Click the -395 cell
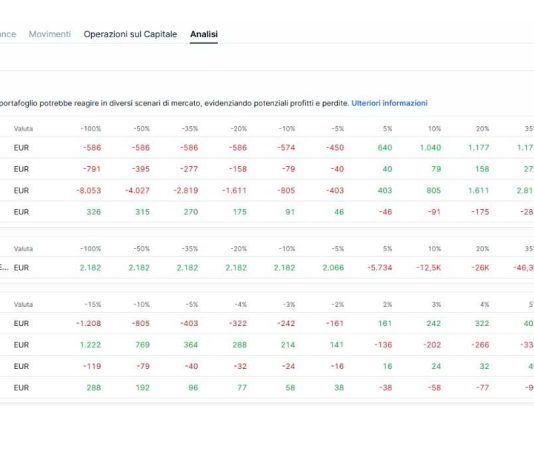 141,169
